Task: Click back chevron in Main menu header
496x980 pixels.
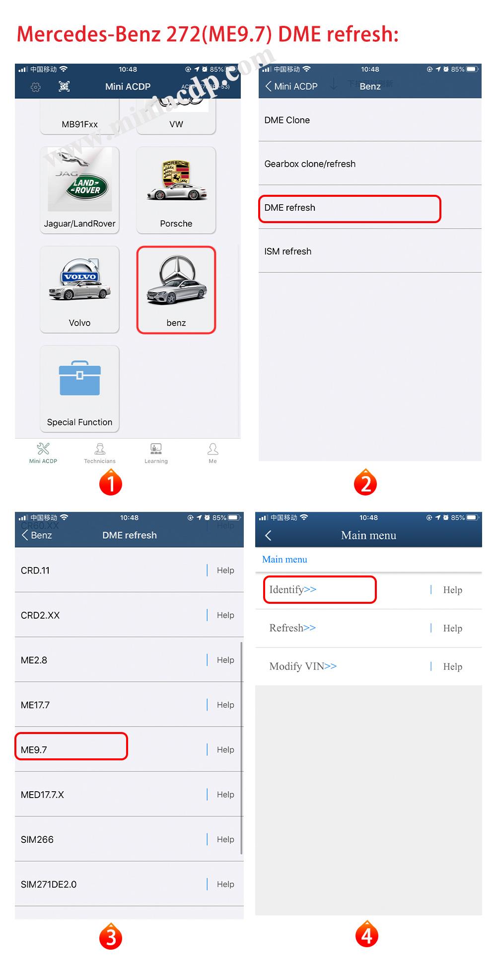Action: pos(269,535)
